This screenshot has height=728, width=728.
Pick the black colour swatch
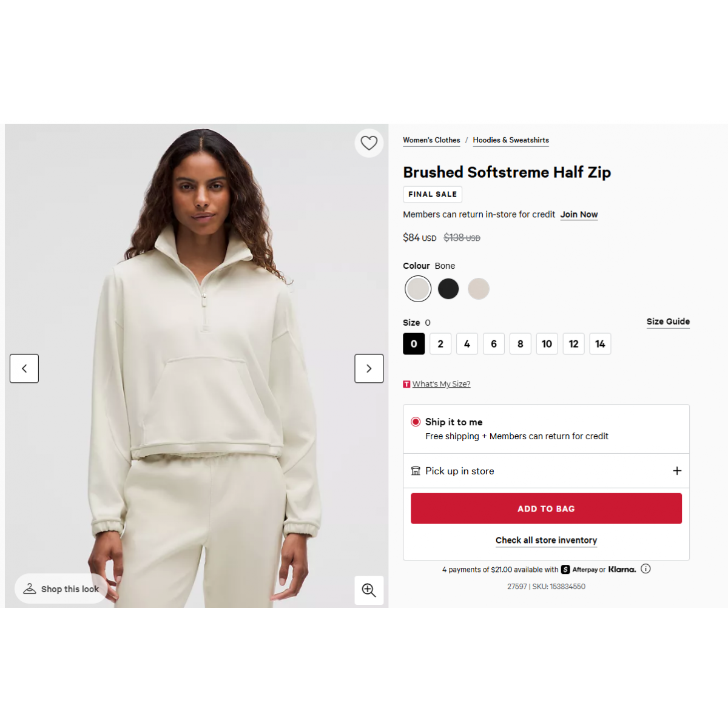point(448,289)
